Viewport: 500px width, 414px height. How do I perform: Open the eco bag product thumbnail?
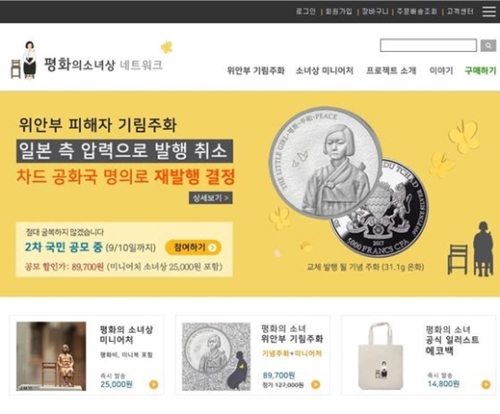point(381,356)
